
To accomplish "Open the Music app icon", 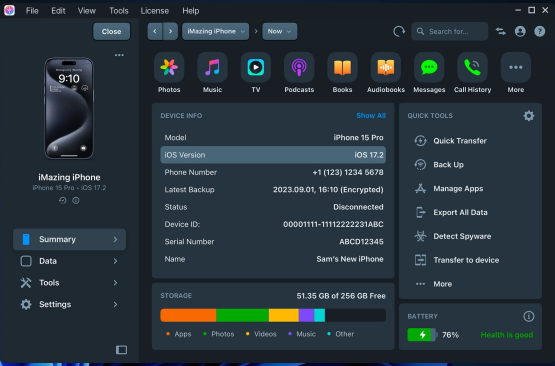I will 212,67.
